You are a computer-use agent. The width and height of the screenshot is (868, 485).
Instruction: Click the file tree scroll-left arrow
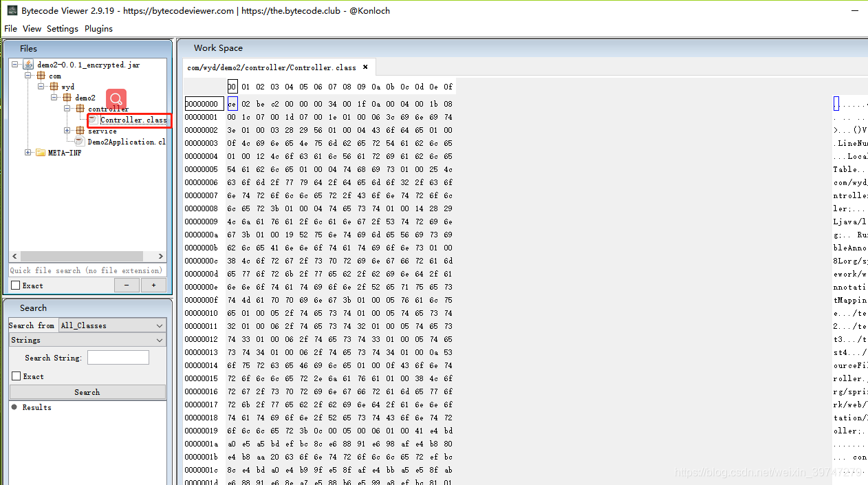(x=14, y=256)
